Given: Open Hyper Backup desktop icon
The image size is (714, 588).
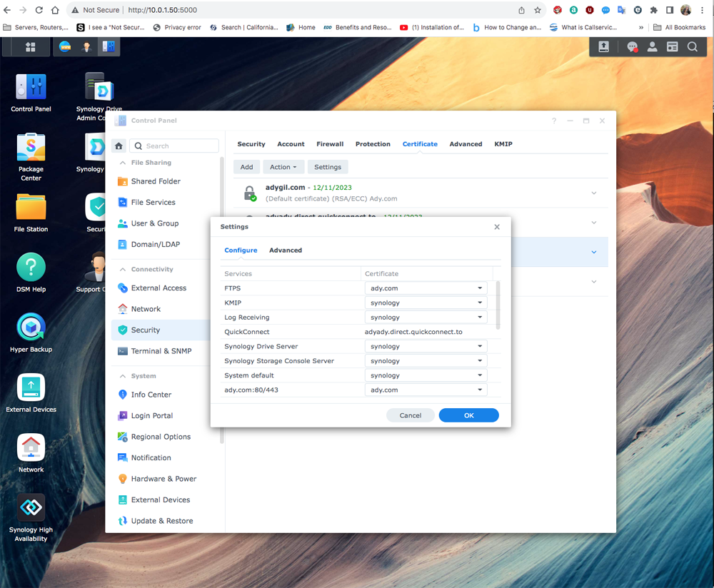Looking at the screenshot, I should click(x=31, y=328).
